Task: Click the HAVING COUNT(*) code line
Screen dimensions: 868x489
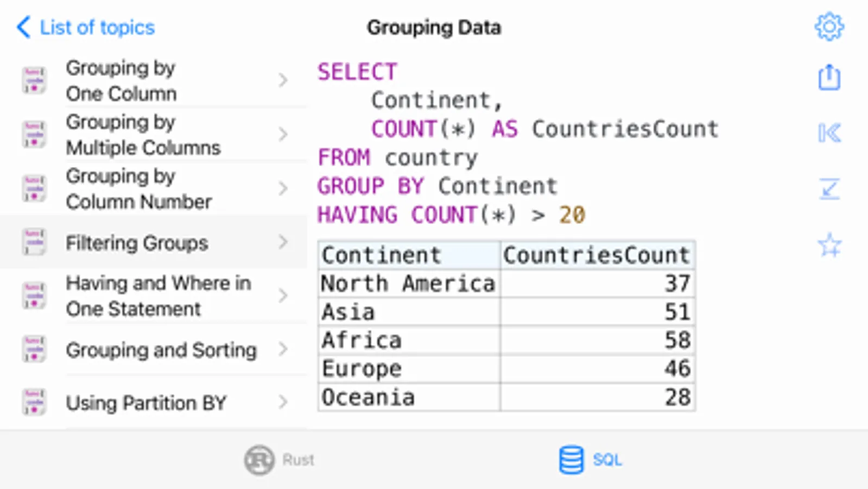Action: tap(451, 215)
